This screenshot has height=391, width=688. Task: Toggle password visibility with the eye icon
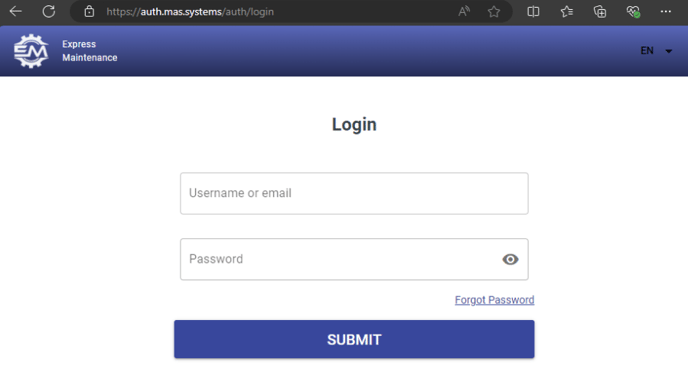510,259
